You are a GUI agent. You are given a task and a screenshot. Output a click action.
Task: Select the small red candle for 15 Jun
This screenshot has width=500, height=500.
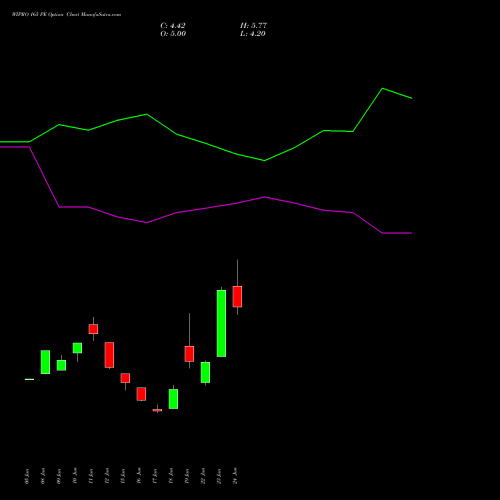[125, 378]
